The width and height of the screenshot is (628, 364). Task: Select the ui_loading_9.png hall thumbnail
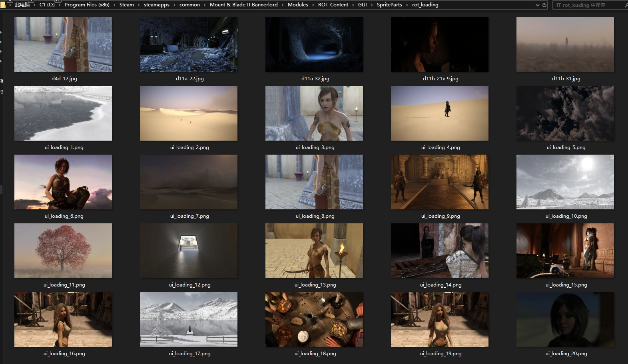(440, 182)
